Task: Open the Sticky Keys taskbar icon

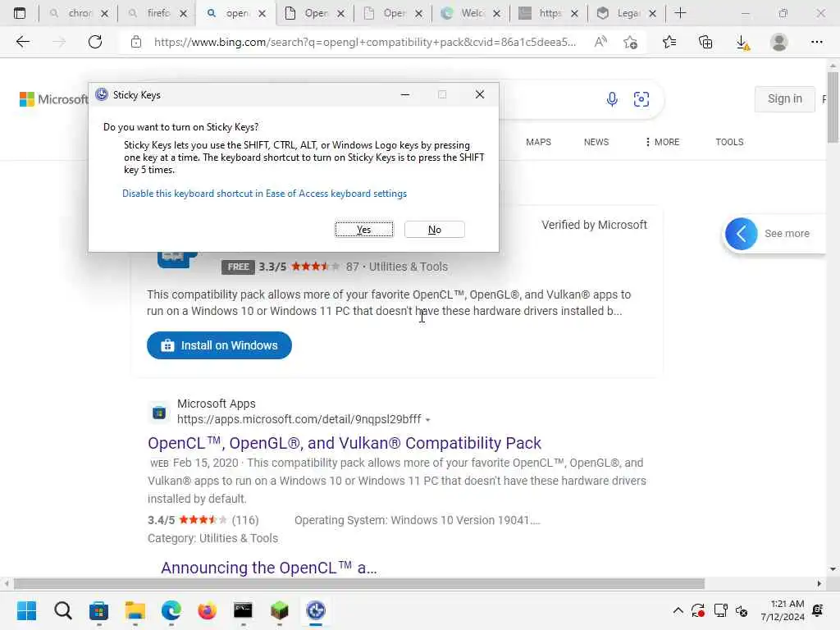Action: (x=316, y=610)
